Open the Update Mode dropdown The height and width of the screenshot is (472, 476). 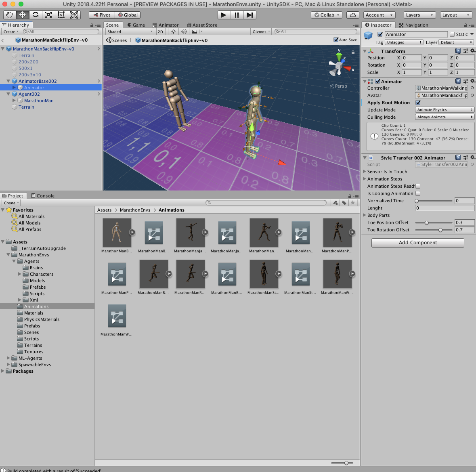(444, 109)
